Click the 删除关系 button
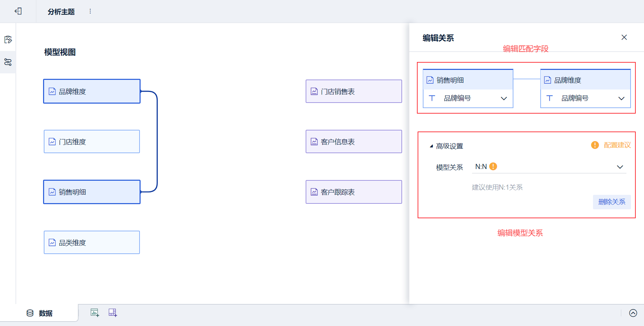The height and width of the screenshot is (326, 644). [x=612, y=202]
